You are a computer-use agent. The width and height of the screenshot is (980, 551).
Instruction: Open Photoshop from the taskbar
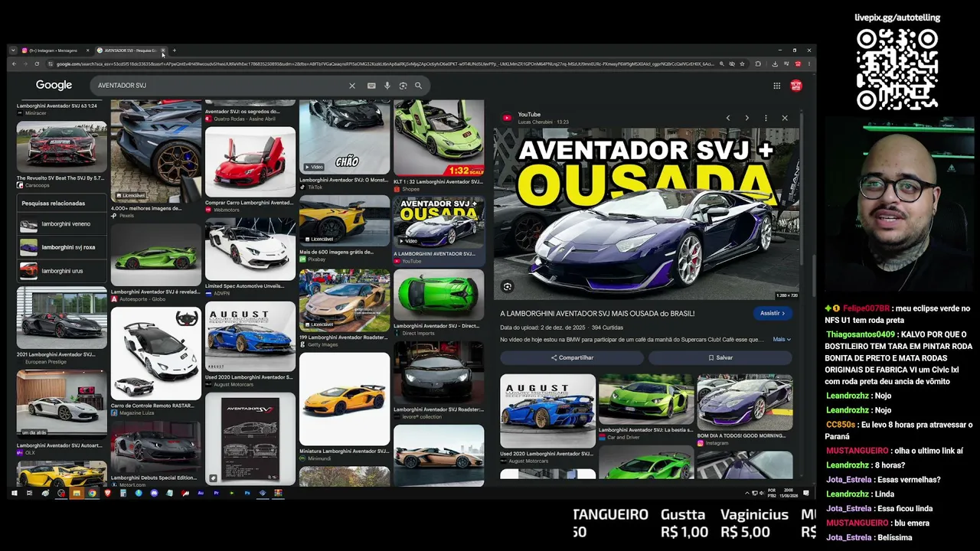[247, 493]
